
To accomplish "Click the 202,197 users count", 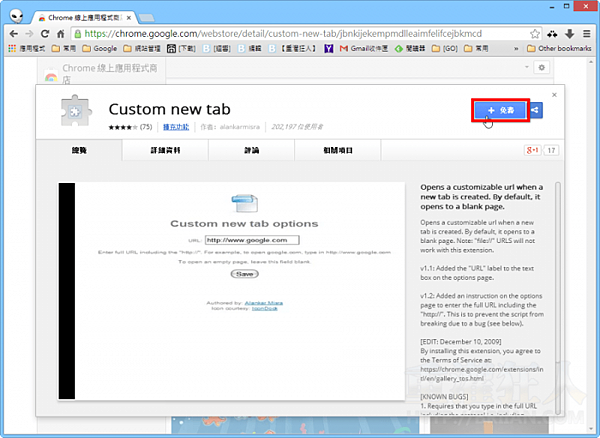I will [297, 127].
